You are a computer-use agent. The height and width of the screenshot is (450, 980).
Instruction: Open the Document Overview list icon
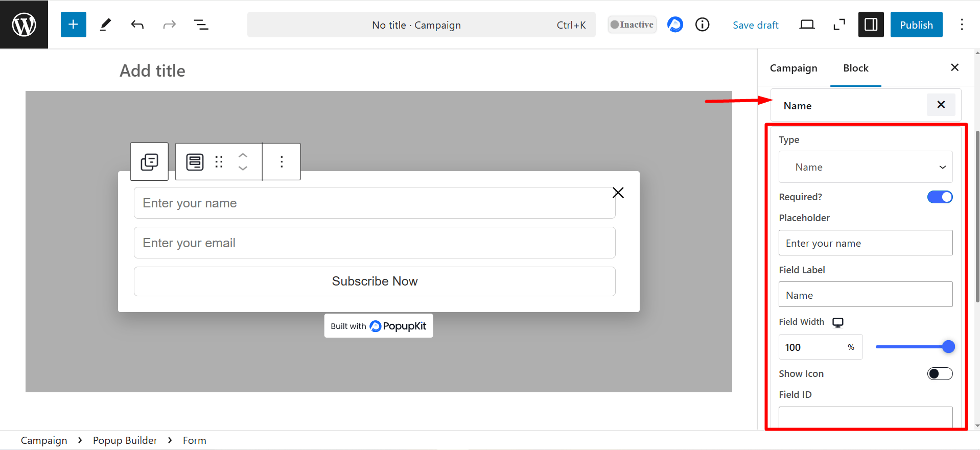click(201, 25)
